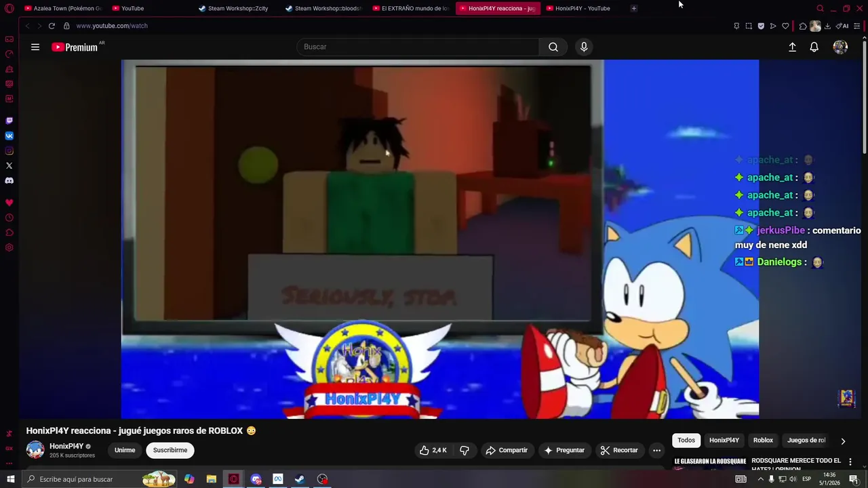Open the browser downloads icon
Image resolution: width=868 pixels, height=488 pixels.
827,26
